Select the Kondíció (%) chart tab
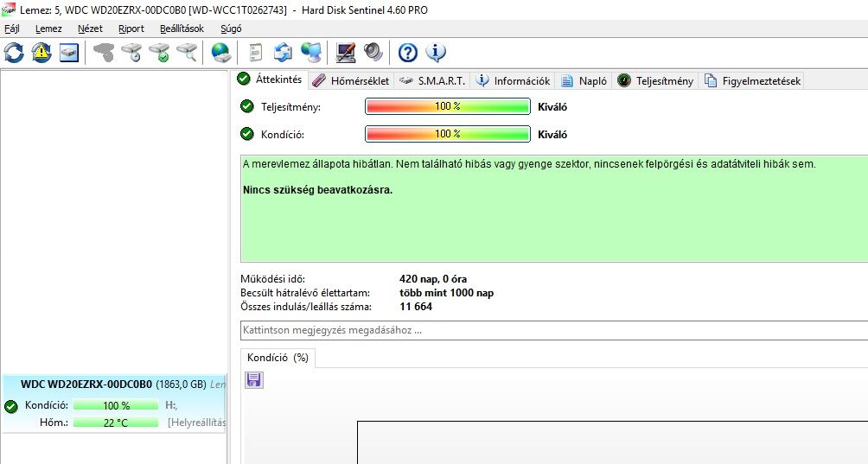The width and height of the screenshot is (868, 464). (x=278, y=358)
